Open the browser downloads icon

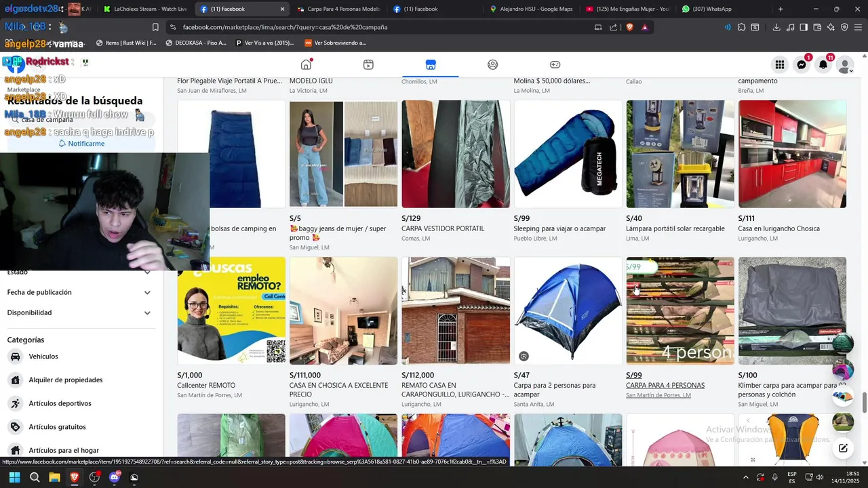pyautogui.click(x=776, y=27)
